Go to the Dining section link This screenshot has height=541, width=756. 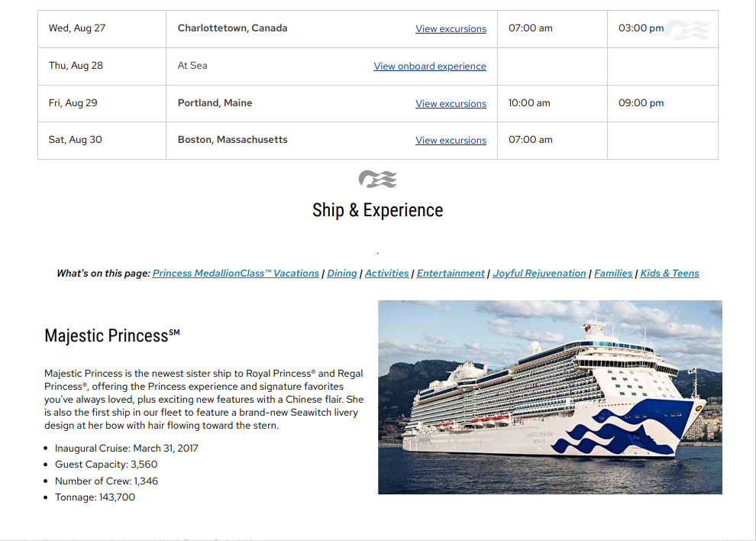[x=342, y=274]
